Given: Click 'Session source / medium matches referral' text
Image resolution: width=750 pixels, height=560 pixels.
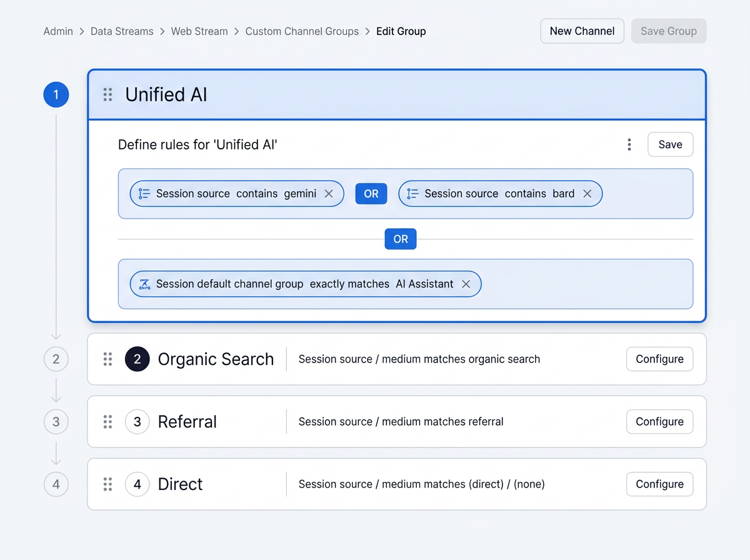Looking at the screenshot, I should [401, 422].
